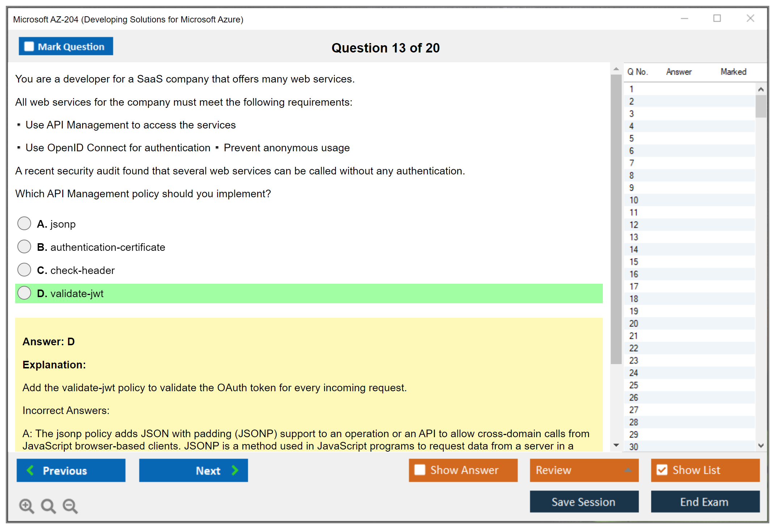This screenshot has height=532, width=778.
Task: Click the question pane vertical scrollbar
Action: pyautogui.click(x=616, y=217)
